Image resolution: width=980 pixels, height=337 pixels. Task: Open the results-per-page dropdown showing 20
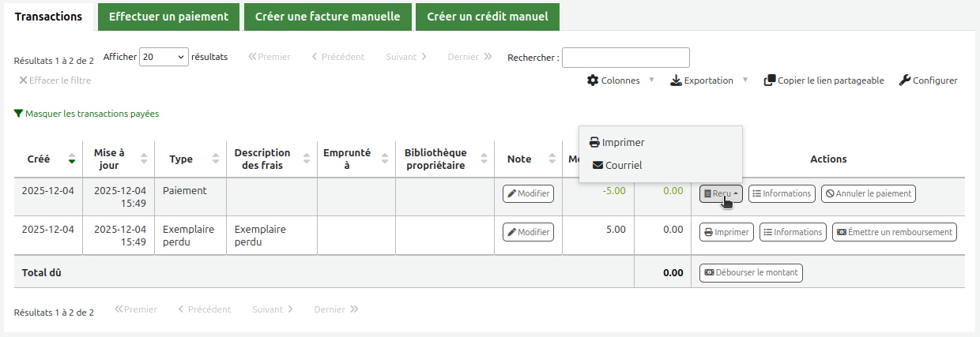(164, 57)
